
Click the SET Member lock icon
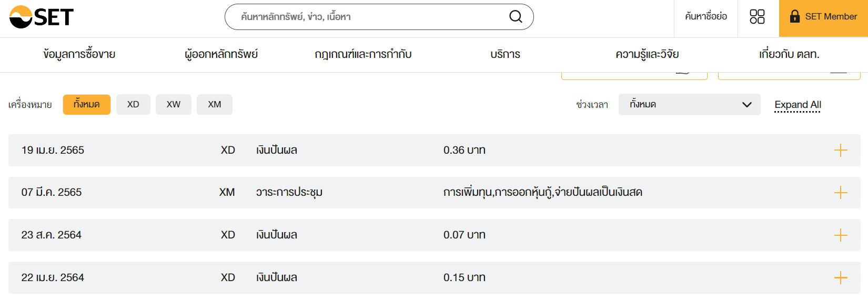(x=795, y=17)
